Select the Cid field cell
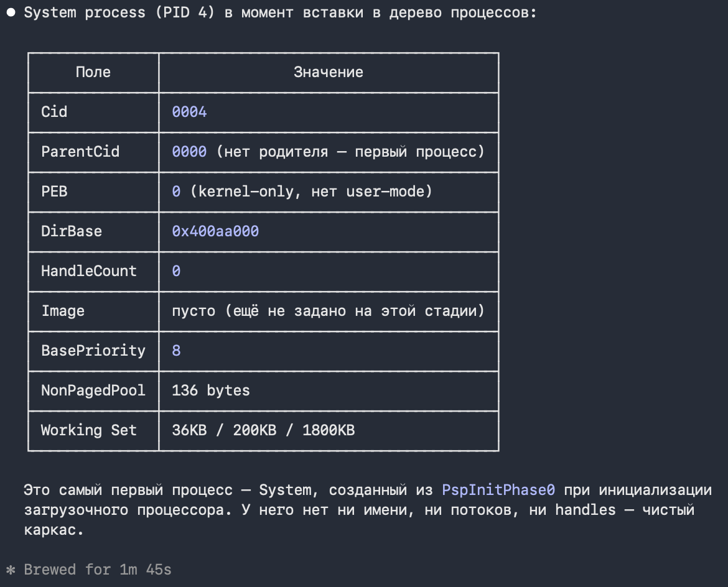The height and width of the screenshot is (587, 728). 93,113
